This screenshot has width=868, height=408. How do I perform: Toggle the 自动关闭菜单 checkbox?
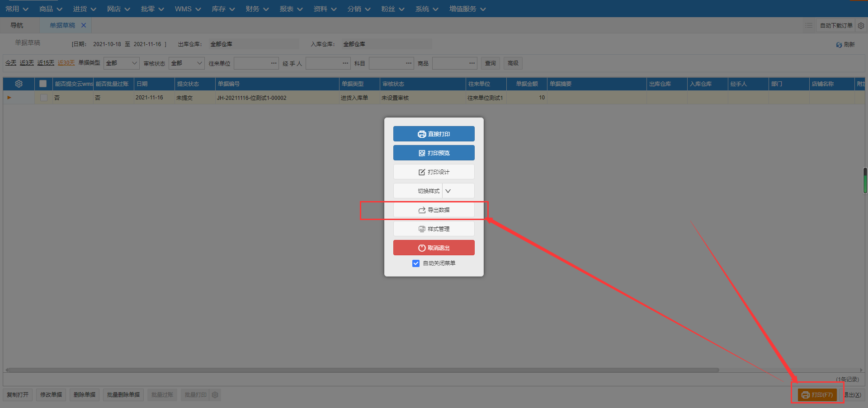[416, 263]
